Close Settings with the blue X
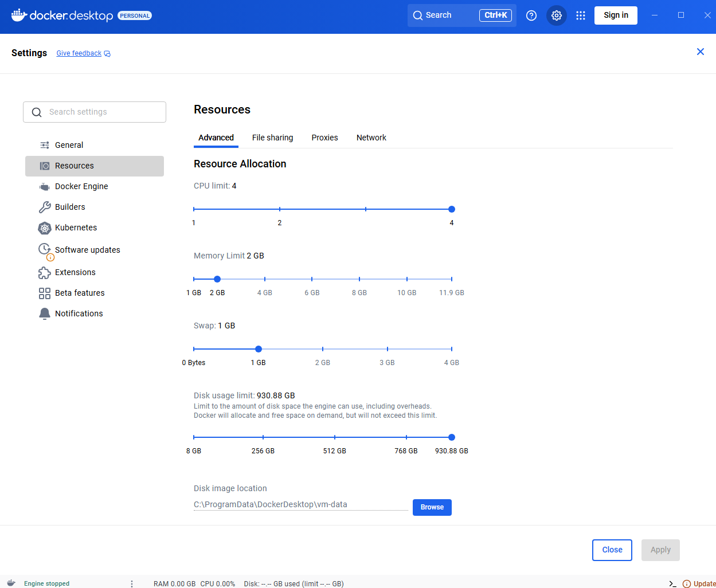Screen dimensions: 716x588 point(701,52)
